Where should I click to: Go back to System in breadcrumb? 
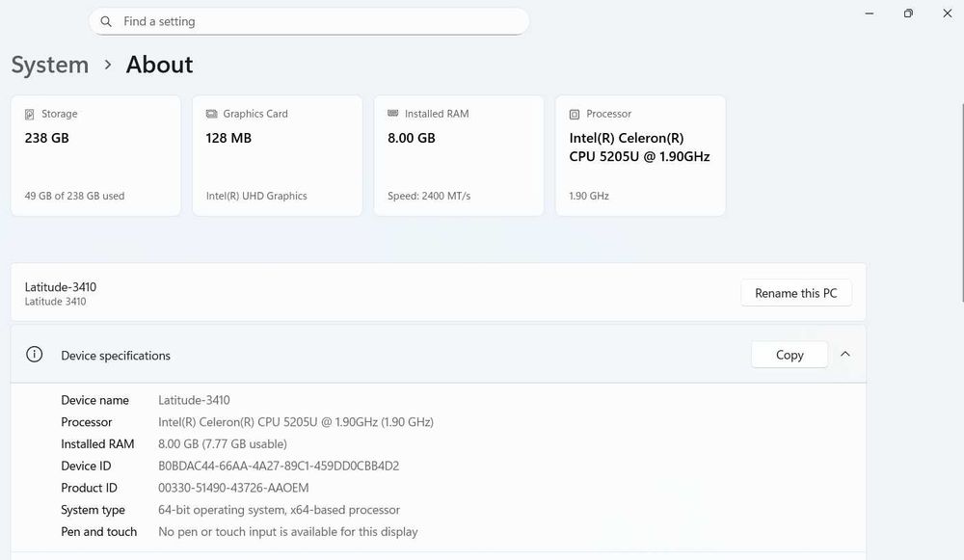click(50, 65)
